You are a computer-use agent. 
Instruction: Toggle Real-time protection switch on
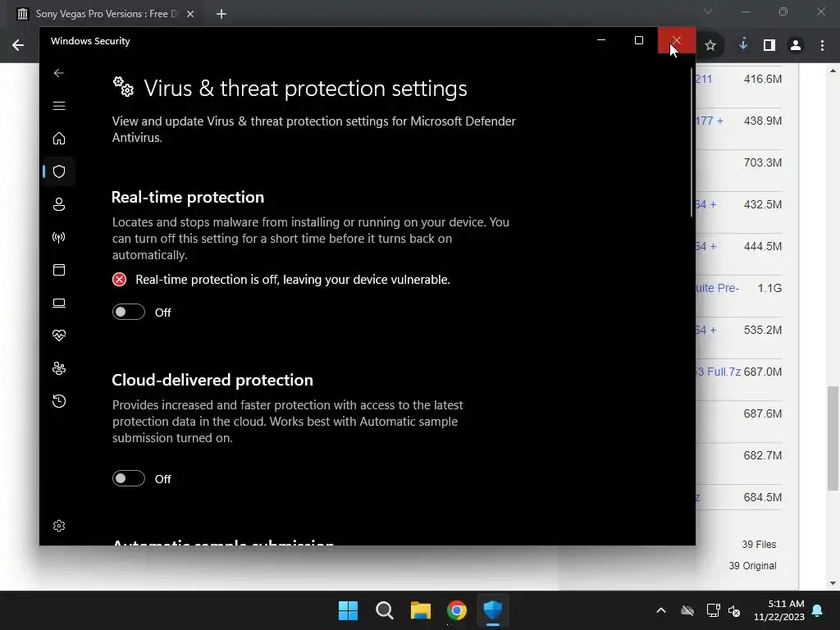coord(129,312)
